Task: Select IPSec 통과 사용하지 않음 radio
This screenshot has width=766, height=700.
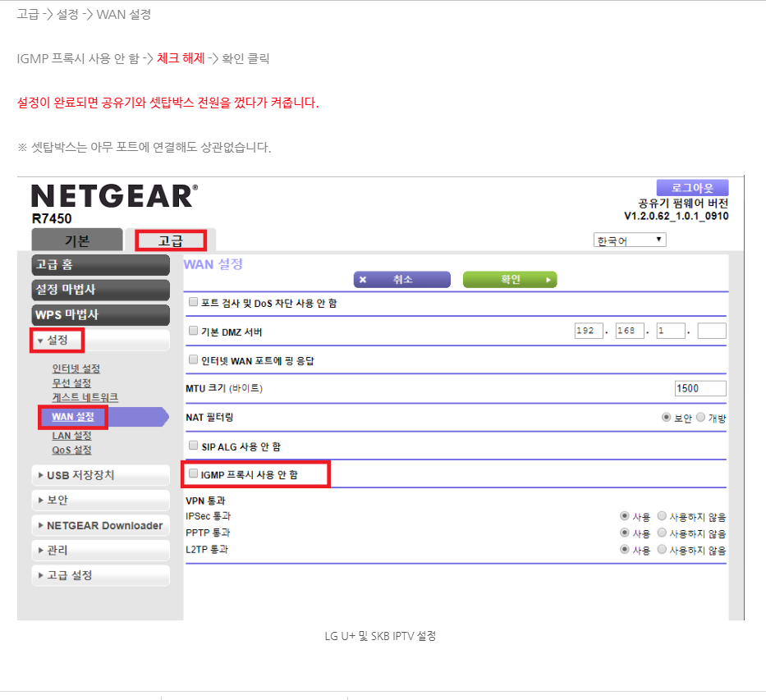Action: 662,516
